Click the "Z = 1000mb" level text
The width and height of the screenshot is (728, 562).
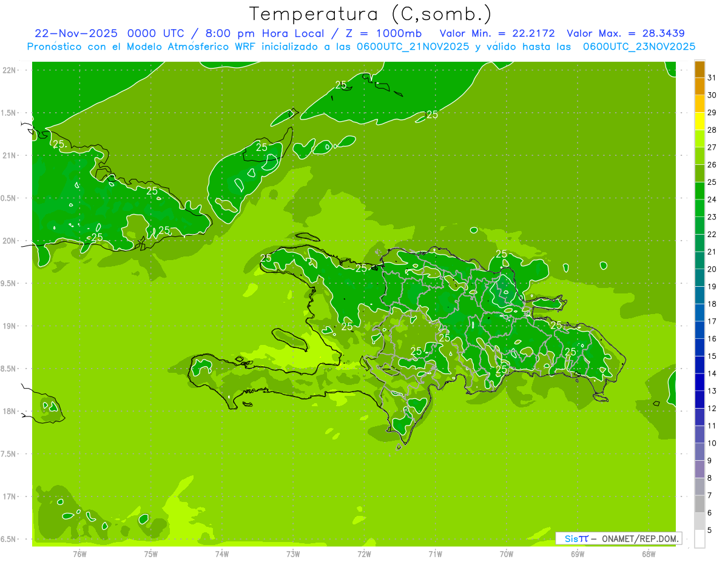[x=382, y=33]
